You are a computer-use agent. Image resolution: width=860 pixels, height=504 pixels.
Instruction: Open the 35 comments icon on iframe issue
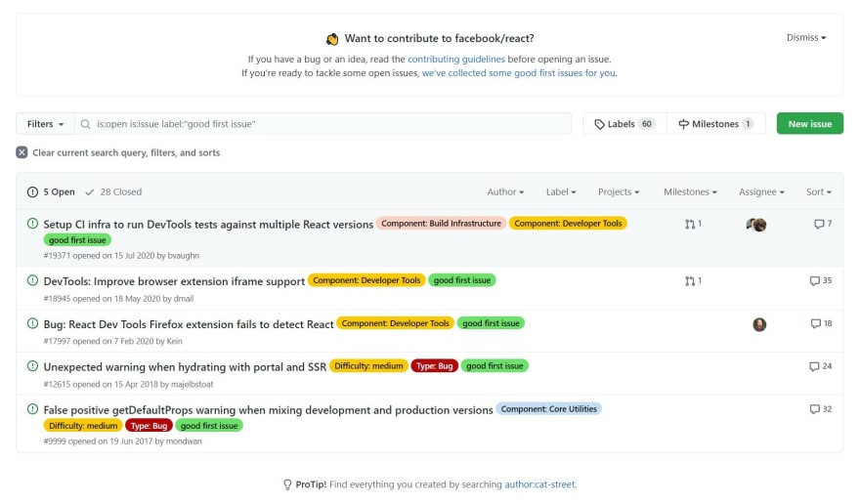[x=814, y=280]
